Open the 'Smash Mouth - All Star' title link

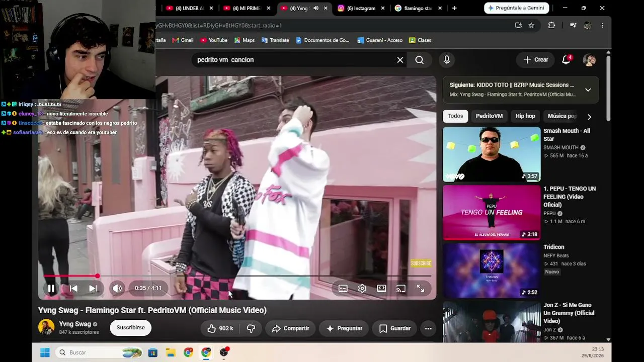[x=567, y=135]
